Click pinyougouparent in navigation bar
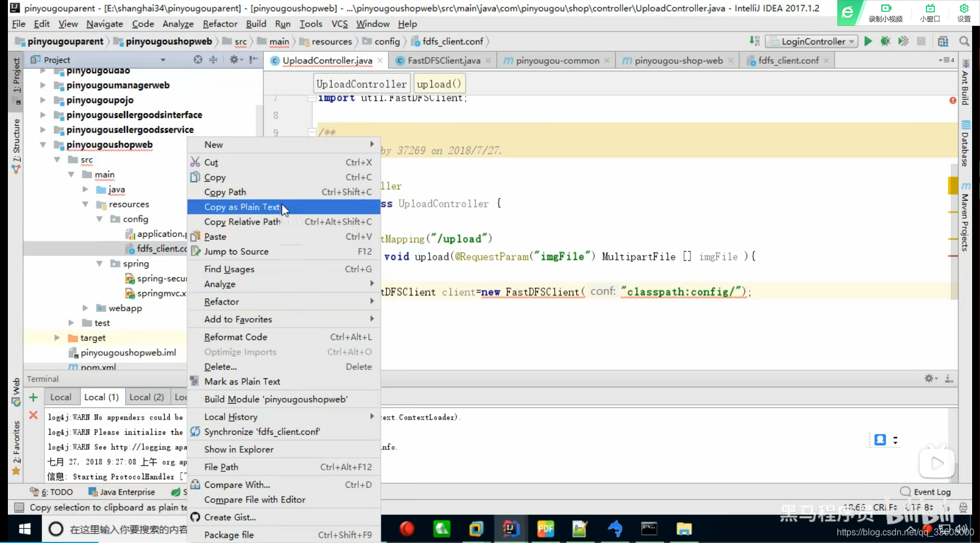Image resolution: width=980 pixels, height=543 pixels. point(60,41)
